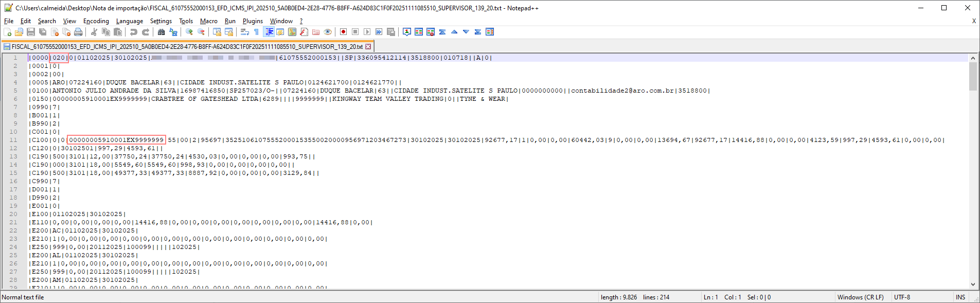Toggle show all characters pilcrow icon
This screenshot has width=980, height=303.
(256, 32)
